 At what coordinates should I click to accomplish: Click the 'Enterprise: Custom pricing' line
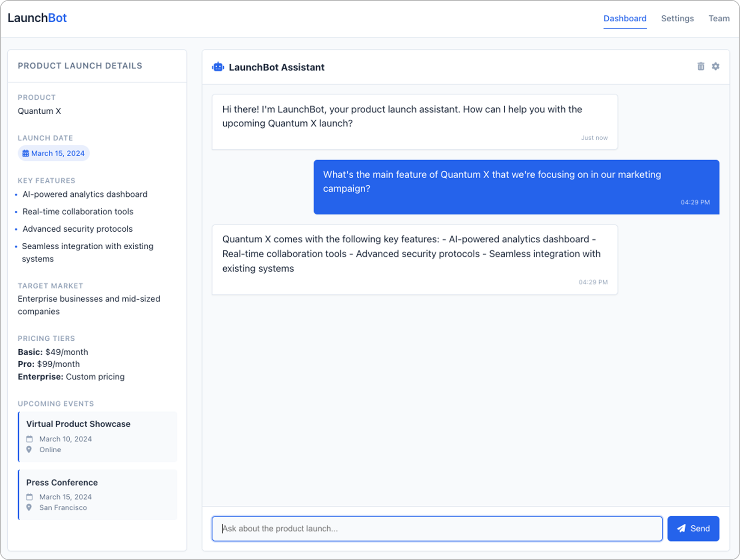[x=71, y=377]
